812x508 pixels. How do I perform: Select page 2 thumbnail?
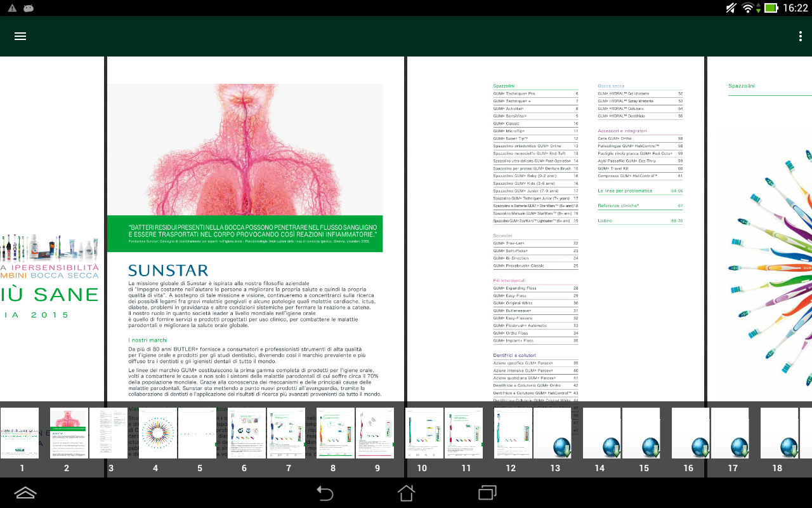69,433
